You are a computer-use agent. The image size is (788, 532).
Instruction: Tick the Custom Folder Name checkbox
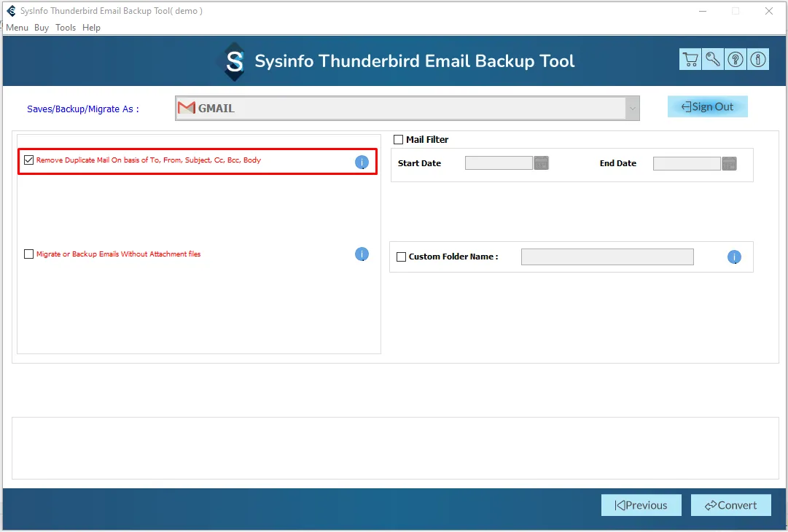[x=402, y=257]
